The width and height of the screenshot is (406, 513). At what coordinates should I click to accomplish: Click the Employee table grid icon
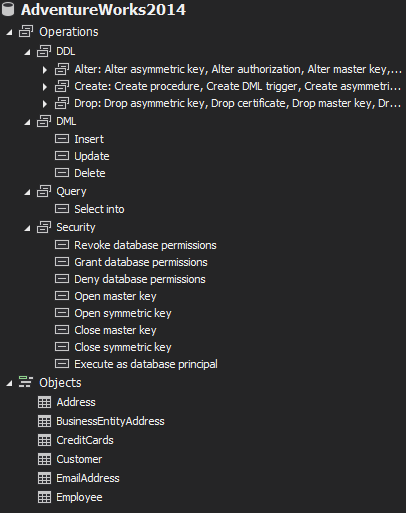coord(44,497)
